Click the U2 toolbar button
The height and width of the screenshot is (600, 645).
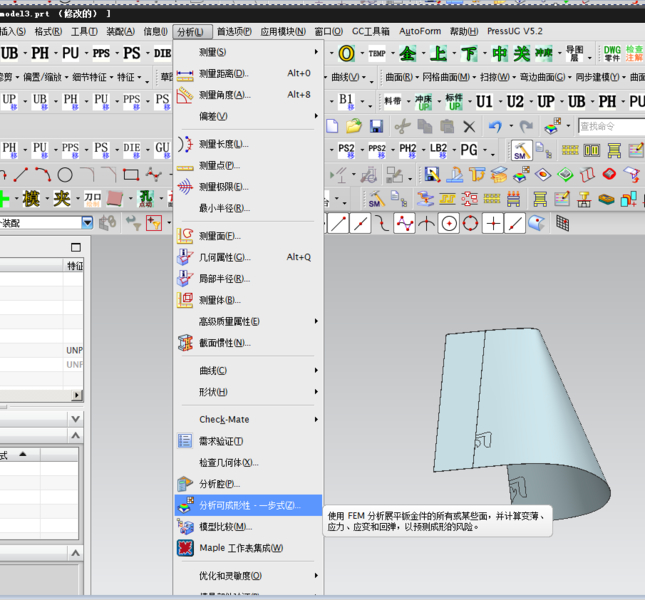tap(515, 102)
